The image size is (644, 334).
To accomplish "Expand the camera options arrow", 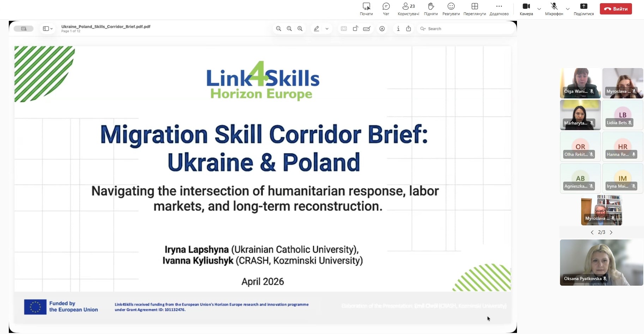I will click(539, 9).
